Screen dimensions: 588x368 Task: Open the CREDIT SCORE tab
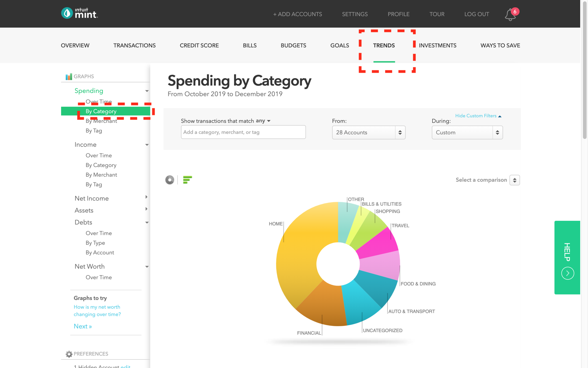[199, 45]
